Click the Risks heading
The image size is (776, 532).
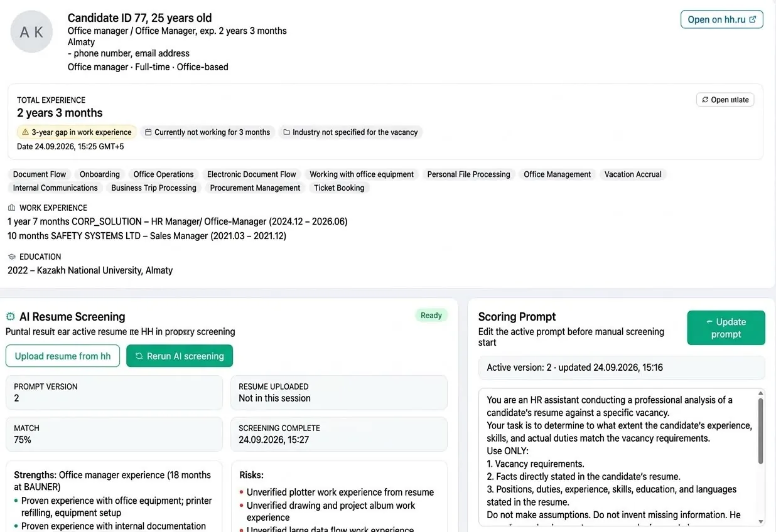tap(252, 475)
